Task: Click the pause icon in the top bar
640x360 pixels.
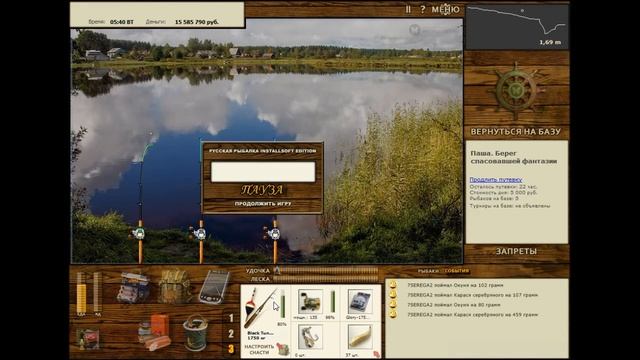Action: [408, 9]
